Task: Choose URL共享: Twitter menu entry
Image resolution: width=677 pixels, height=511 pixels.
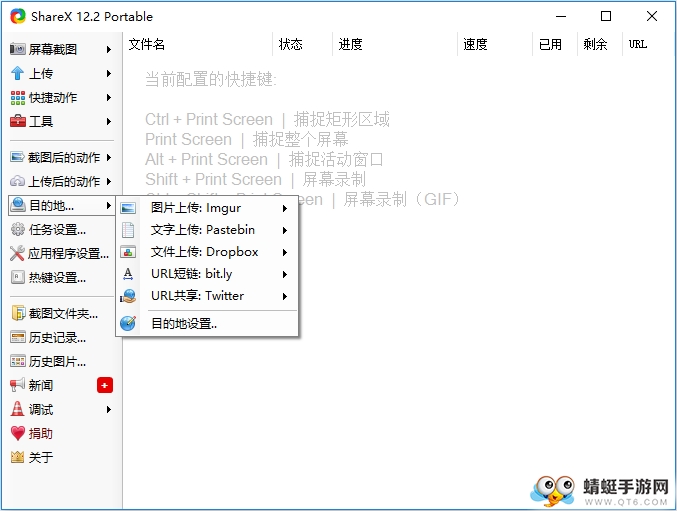Action: (x=207, y=296)
